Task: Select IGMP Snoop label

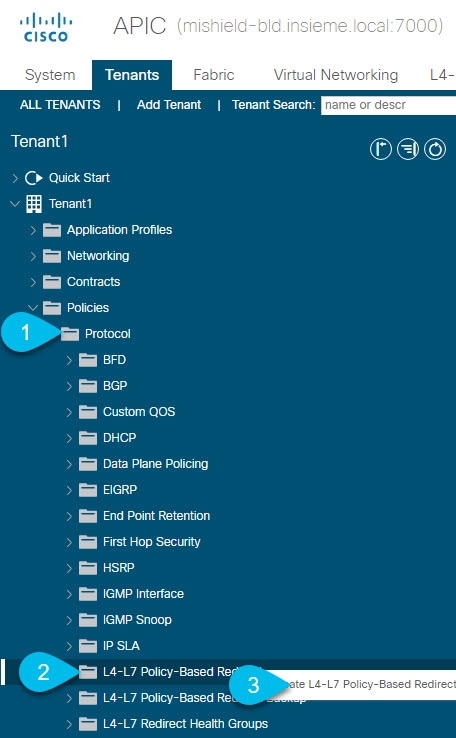Action: point(137,620)
